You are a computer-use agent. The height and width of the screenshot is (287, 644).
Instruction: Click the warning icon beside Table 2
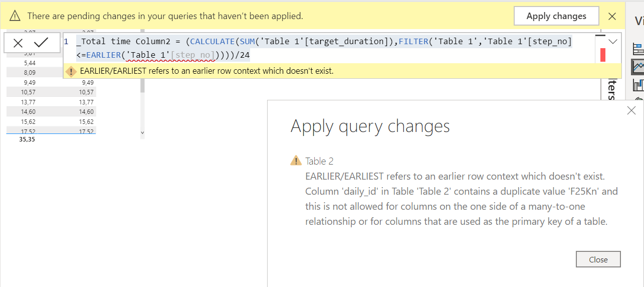click(x=296, y=161)
